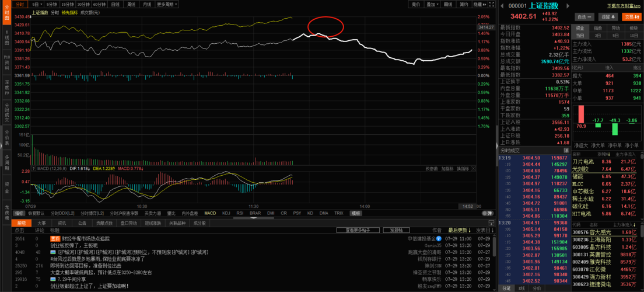Select the 3日 capital flow tab
The width and height of the screenshot is (644, 292).
pos(598,36)
